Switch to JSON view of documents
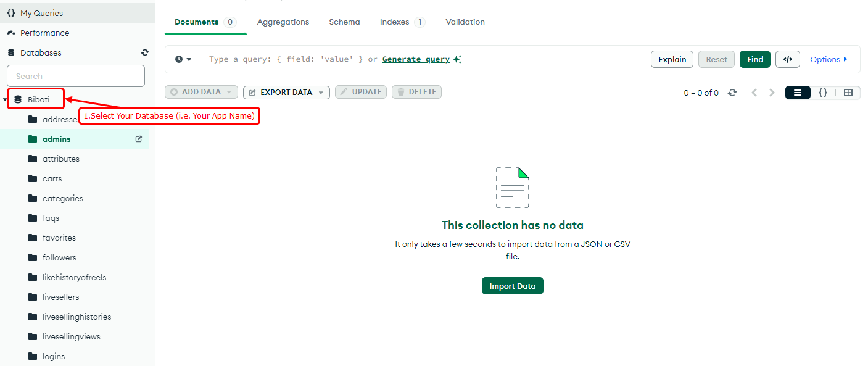This screenshot has height=366, width=868. [823, 93]
